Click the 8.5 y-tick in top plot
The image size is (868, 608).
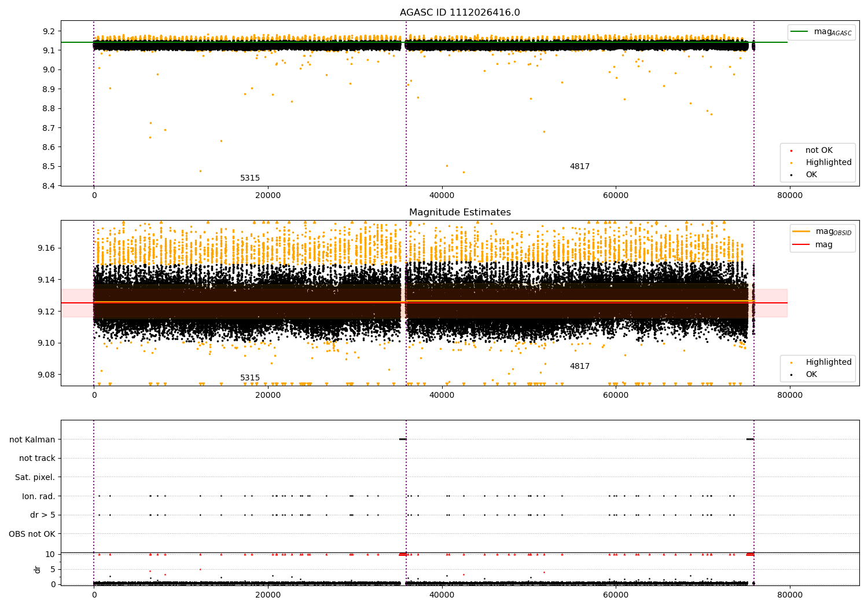pyautogui.click(x=49, y=167)
